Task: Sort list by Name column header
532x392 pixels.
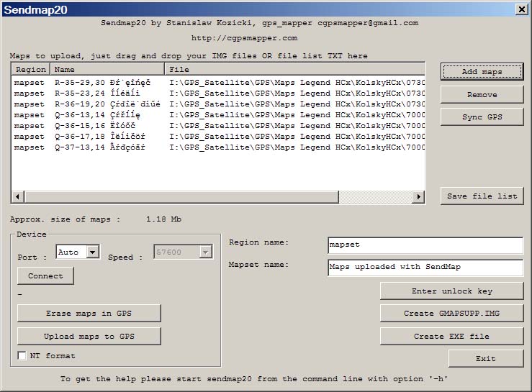Action: 107,70
